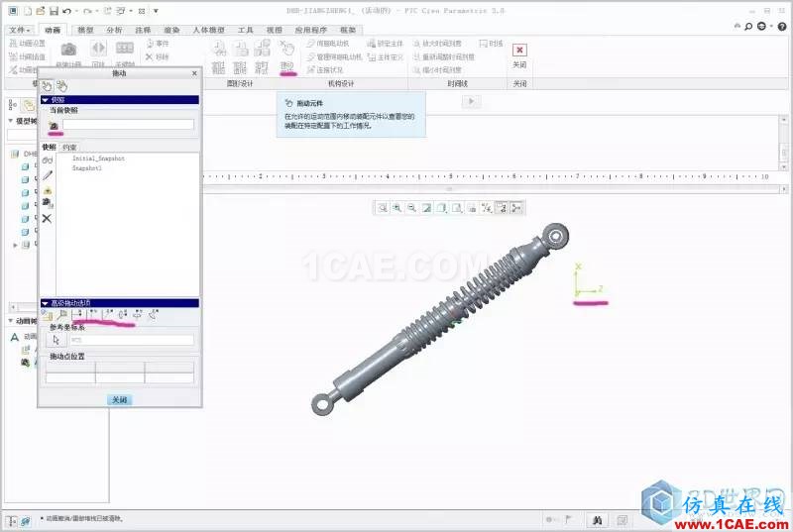Viewport: 793px width, 532px height.
Task: Click the zoom in icon in graphics toolbar
Action: 397,208
